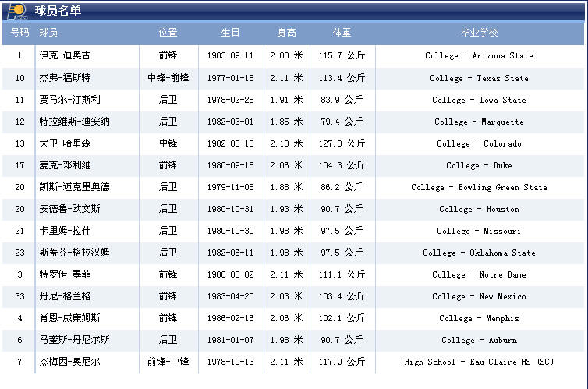Click jersey number 17

click(x=19, y=165)
